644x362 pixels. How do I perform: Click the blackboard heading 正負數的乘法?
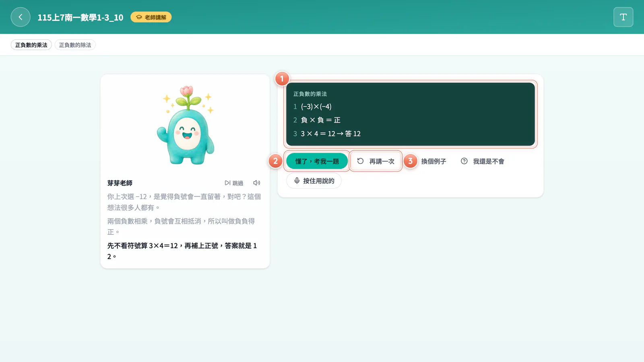coord(310,94)
